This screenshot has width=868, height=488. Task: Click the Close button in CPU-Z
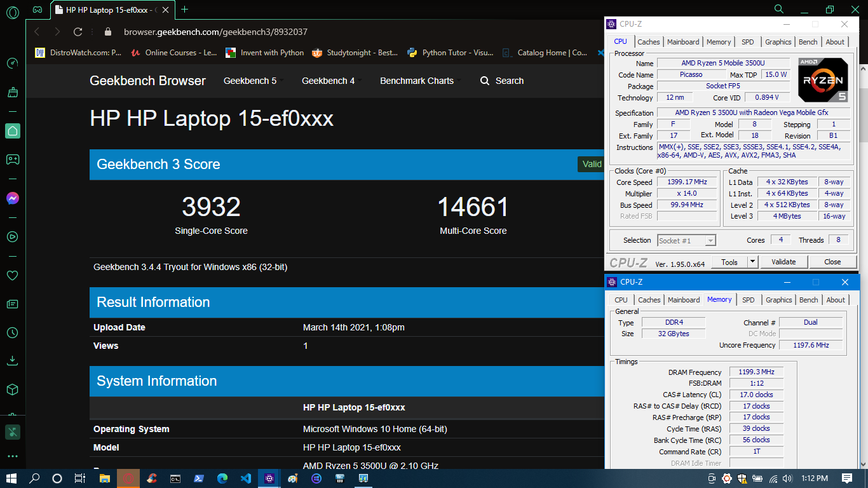(x=832, y=262)
